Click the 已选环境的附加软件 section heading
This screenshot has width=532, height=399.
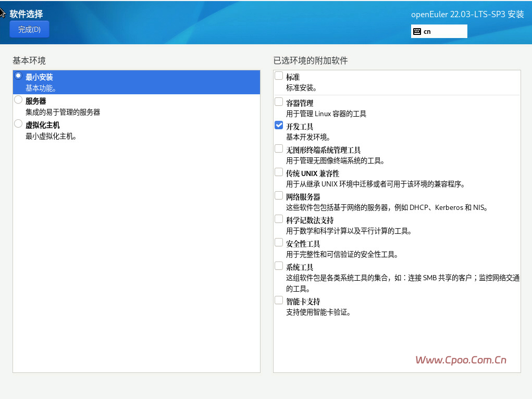pos(311,60)
